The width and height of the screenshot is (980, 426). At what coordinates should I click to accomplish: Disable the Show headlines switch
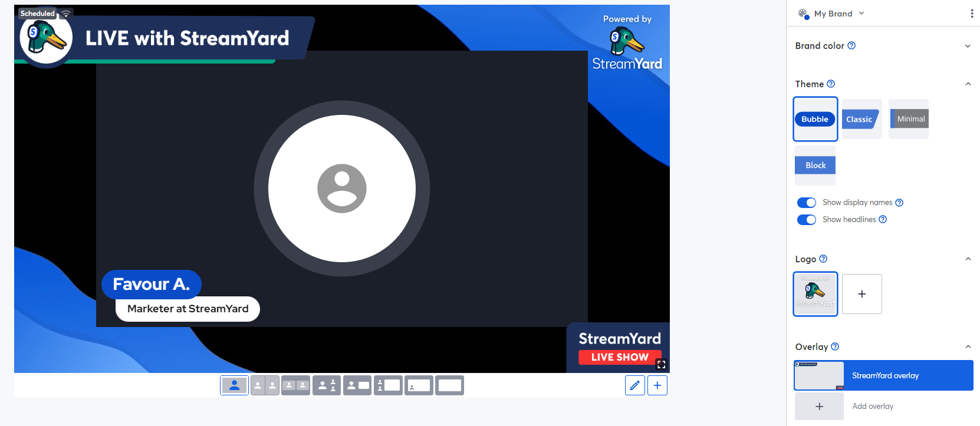tap(806, 220)
